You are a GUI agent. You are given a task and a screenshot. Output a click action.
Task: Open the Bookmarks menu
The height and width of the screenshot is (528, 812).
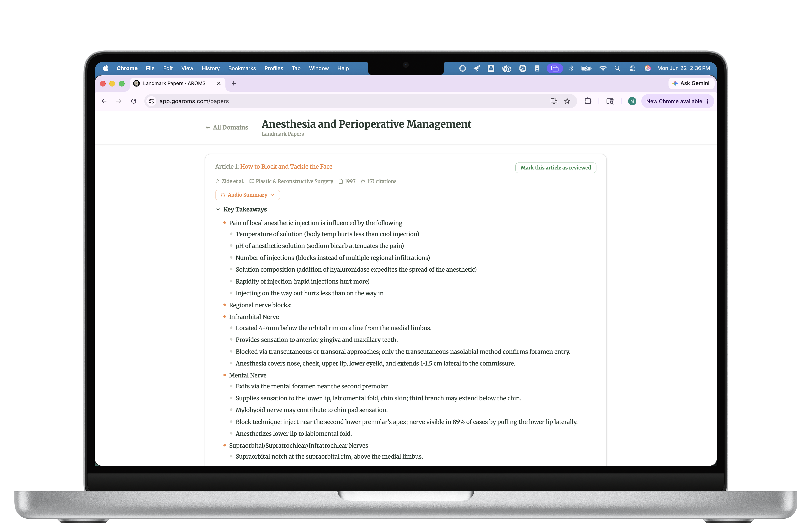242,68
